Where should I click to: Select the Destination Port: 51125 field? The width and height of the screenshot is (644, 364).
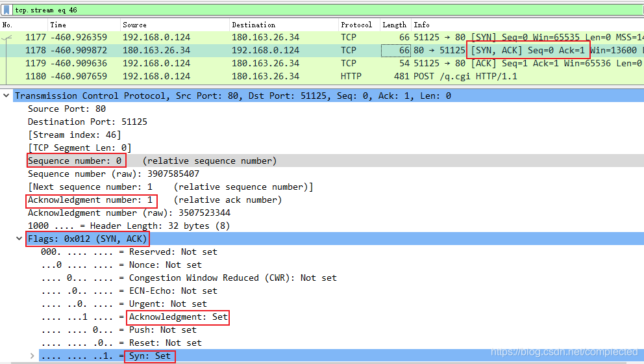[88, 122]
